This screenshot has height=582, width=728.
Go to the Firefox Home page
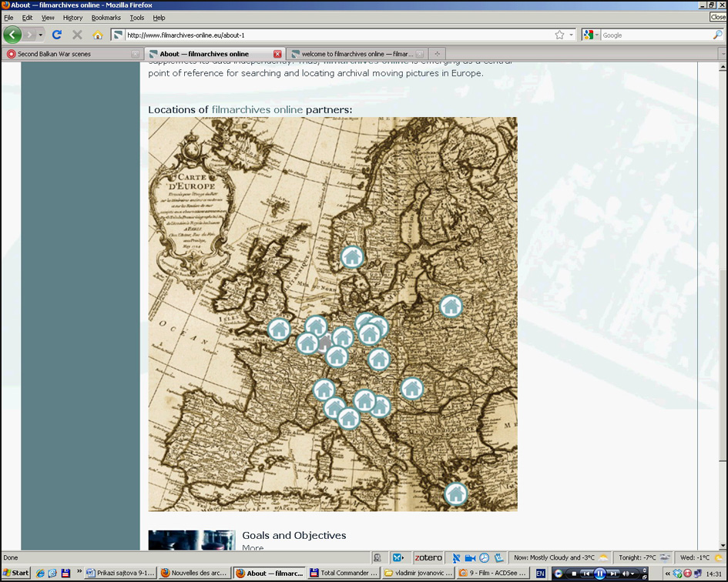tap(97, 35)
